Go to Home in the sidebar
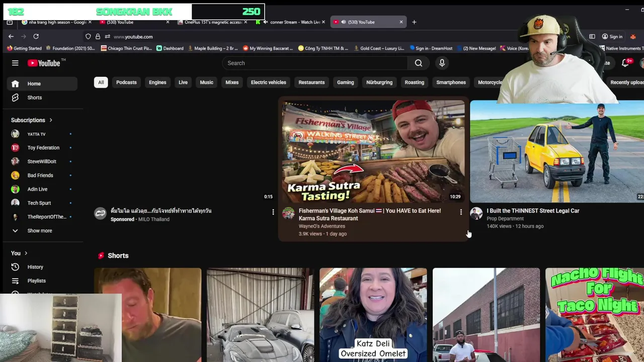The height and width of the screenshot is (362, 644). tap(42, 83)
